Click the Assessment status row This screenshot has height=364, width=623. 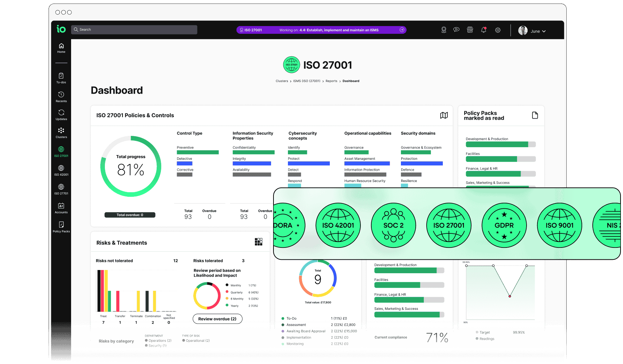pos(318,325)
